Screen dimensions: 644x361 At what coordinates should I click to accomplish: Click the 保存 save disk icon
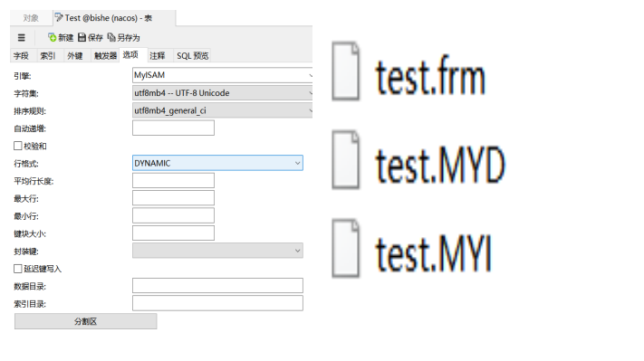(x=82, y=37)
